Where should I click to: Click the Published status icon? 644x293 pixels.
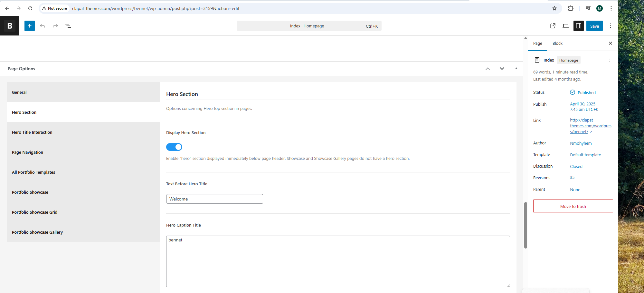573,92
